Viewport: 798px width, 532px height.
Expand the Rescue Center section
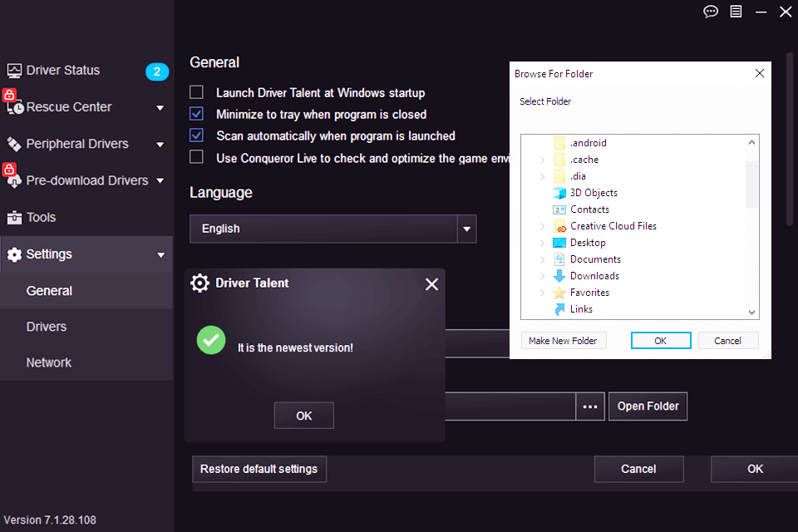158,106
